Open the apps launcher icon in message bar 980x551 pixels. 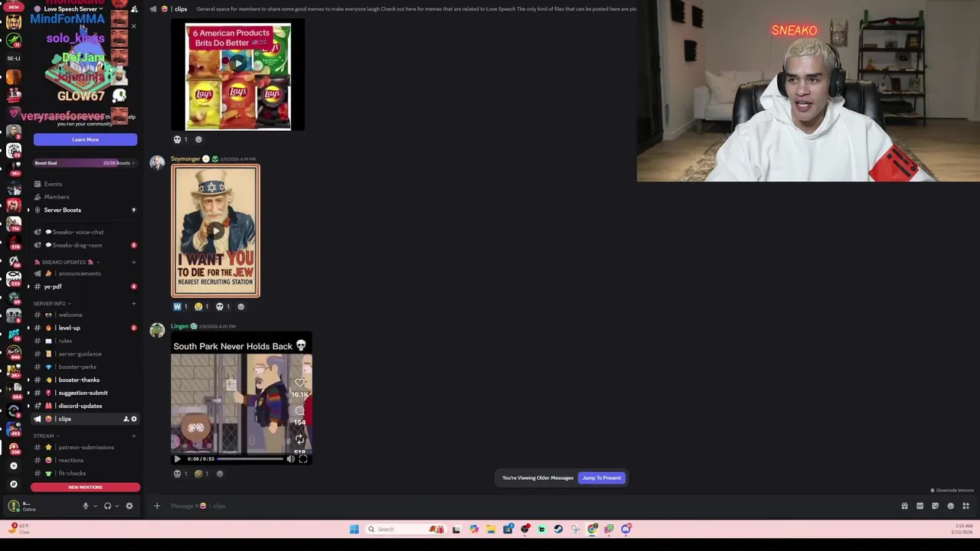965,506
